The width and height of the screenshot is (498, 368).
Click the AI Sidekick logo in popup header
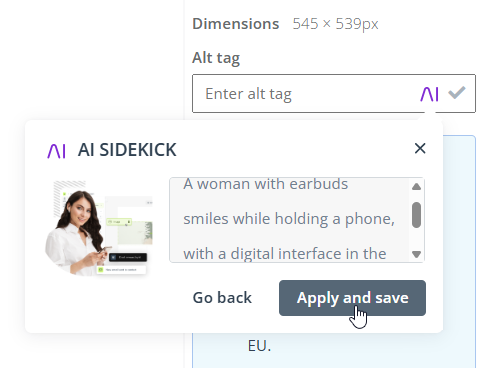tap(56, 151)
